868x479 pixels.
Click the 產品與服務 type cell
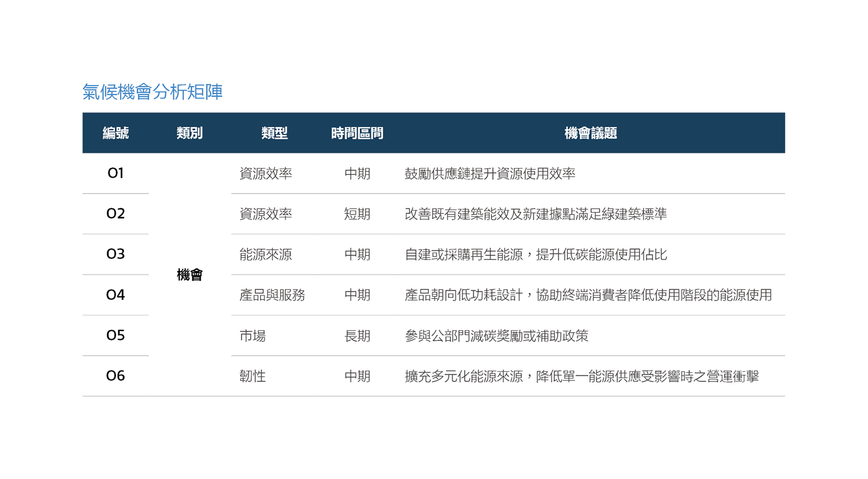coord(272,295)
